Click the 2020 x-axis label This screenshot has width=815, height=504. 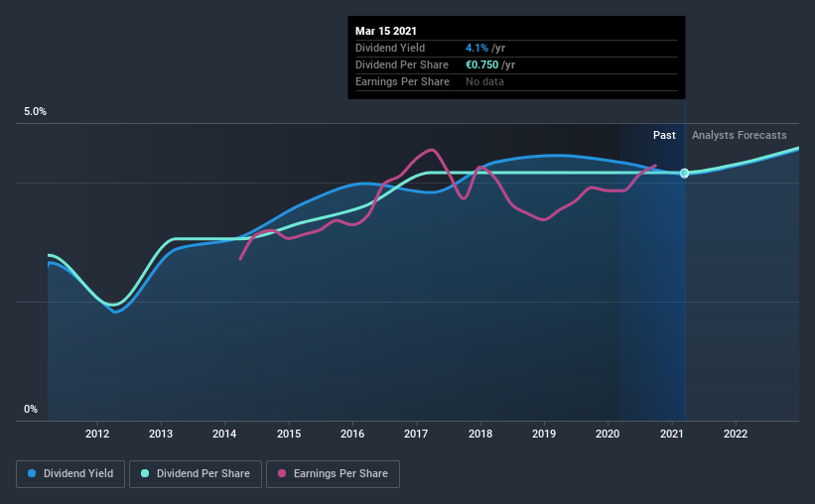[608, 434]
